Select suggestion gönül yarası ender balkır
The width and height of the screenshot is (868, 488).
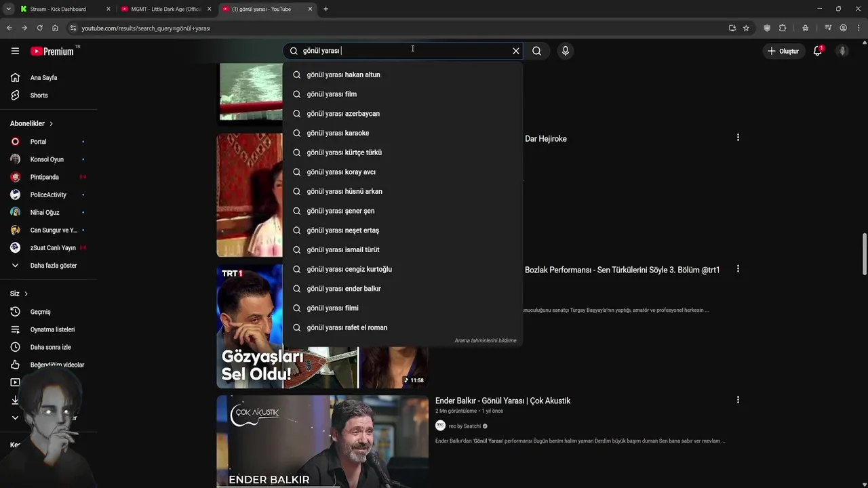pyautogui.click(x=403, y=289)
